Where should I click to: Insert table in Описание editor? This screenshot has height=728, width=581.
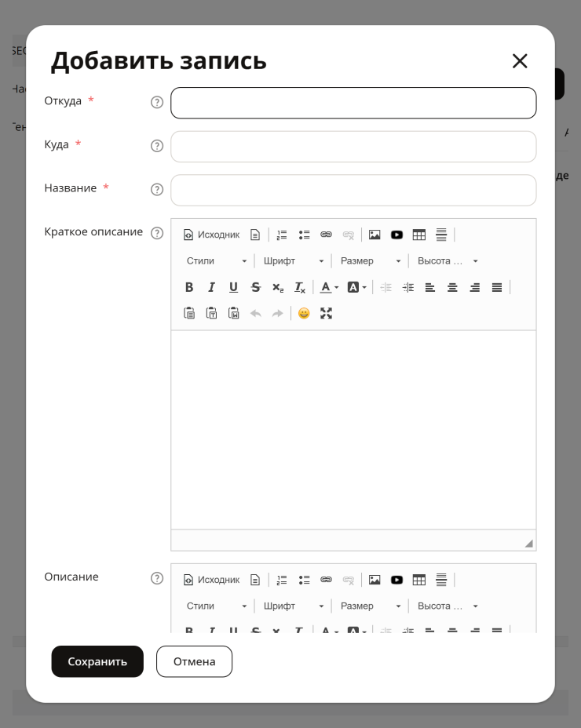(419, 580)
